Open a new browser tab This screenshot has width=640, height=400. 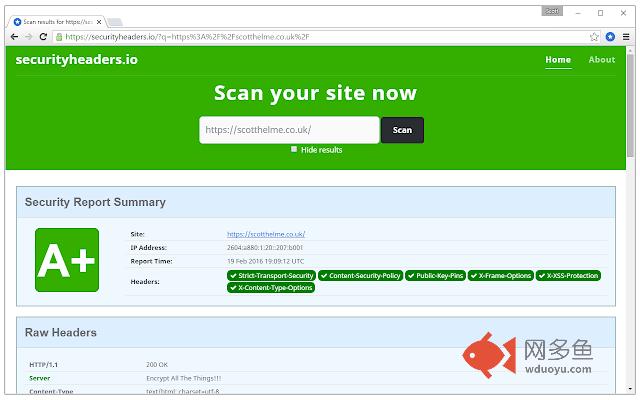[115, 22]
